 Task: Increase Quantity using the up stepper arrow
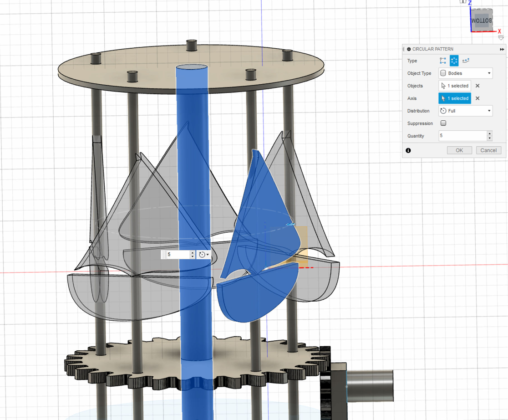(x=490, y=133)
